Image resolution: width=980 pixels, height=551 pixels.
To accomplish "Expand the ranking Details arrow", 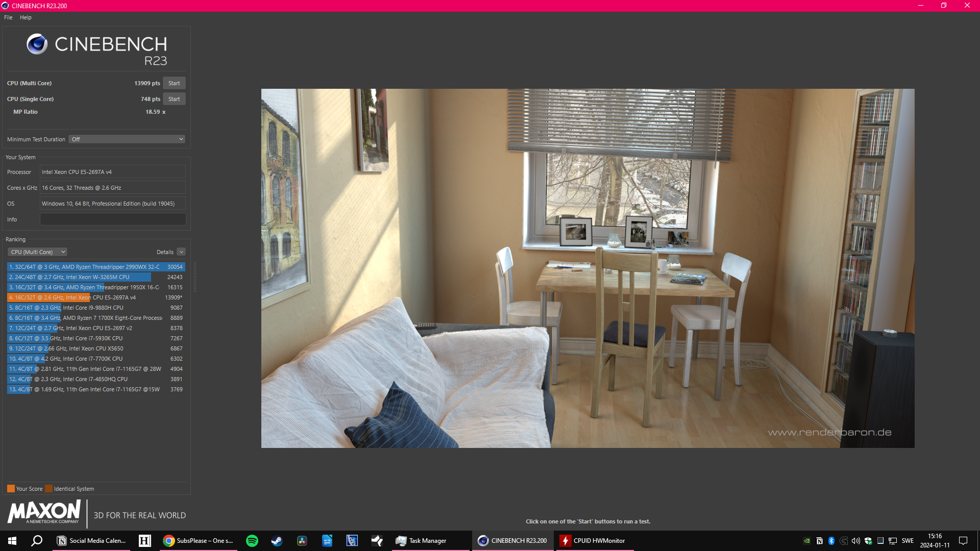I will pos(181,252).
